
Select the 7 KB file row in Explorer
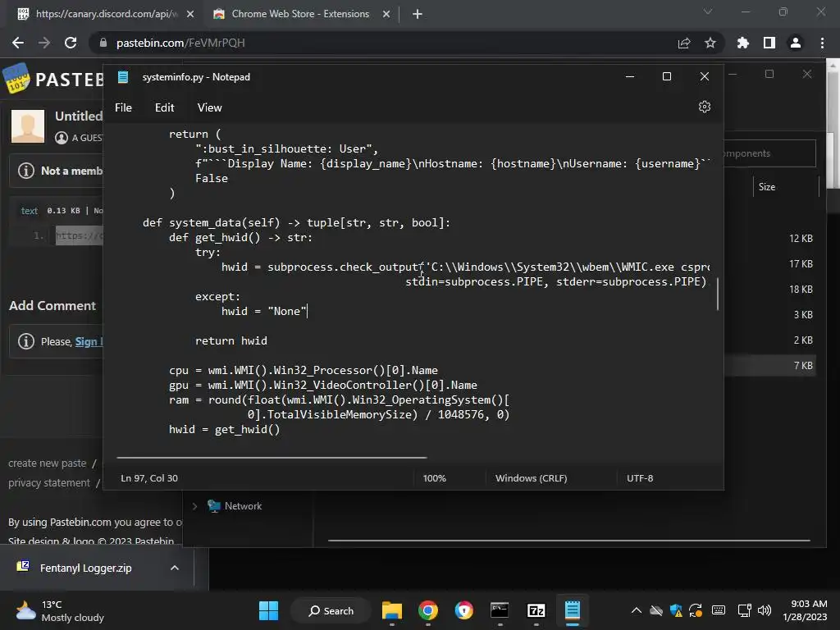pos(769,366)
